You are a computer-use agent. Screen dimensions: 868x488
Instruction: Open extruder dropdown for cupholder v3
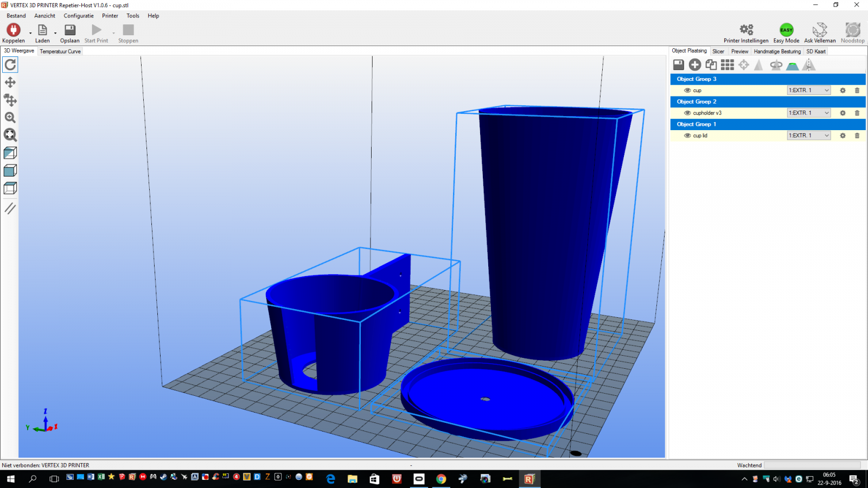809,113
